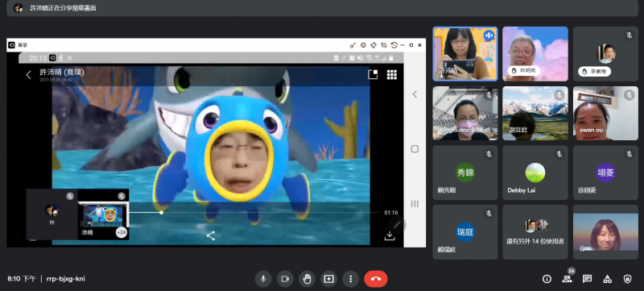Image resolution: width=644 pixels, height=291 pixels.
Task: Open host controls shield icon
Action: 627,279
